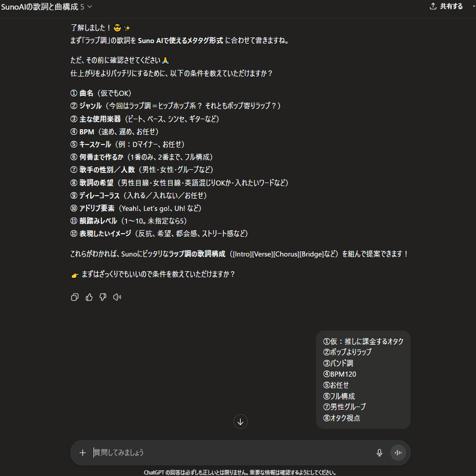The width and height of the screenshot is (476, 476).
Task: Open model dropdown next to SunoAIの歌詞と曲構成 5
Action: (x=86, y=7)
